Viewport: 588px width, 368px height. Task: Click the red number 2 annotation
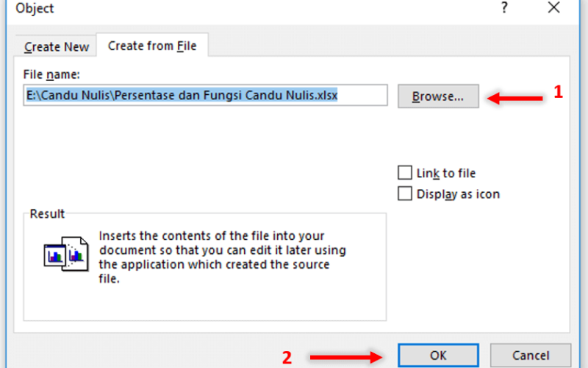pos(287,358)
